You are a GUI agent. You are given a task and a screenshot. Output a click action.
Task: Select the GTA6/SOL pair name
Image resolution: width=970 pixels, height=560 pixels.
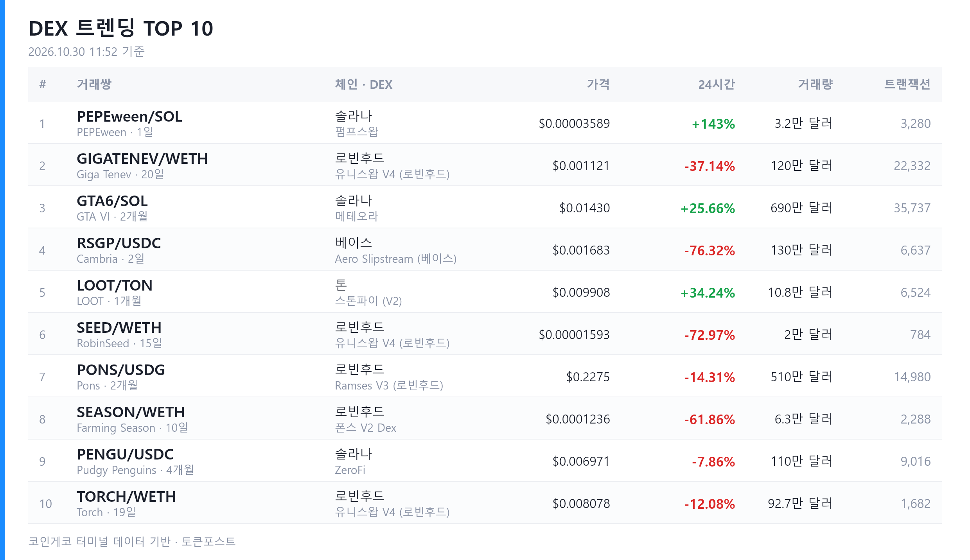(x=112, y=201)
